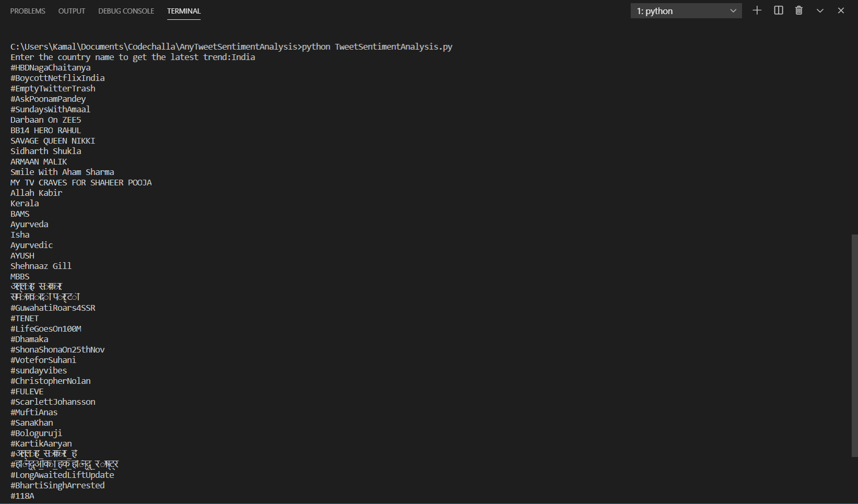
Task: Click the #SundaysWithAmaal line
Action: click(x=51, y=109)
